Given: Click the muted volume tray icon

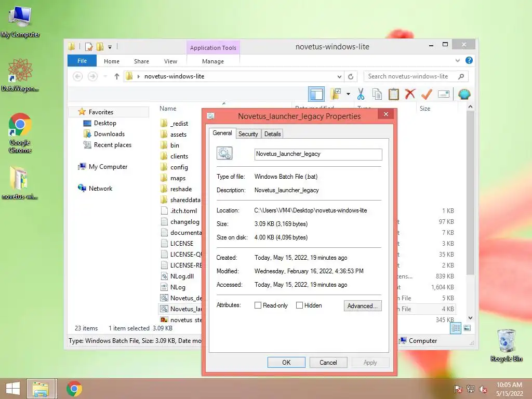Looking at the screenshot, I should 483,389.
